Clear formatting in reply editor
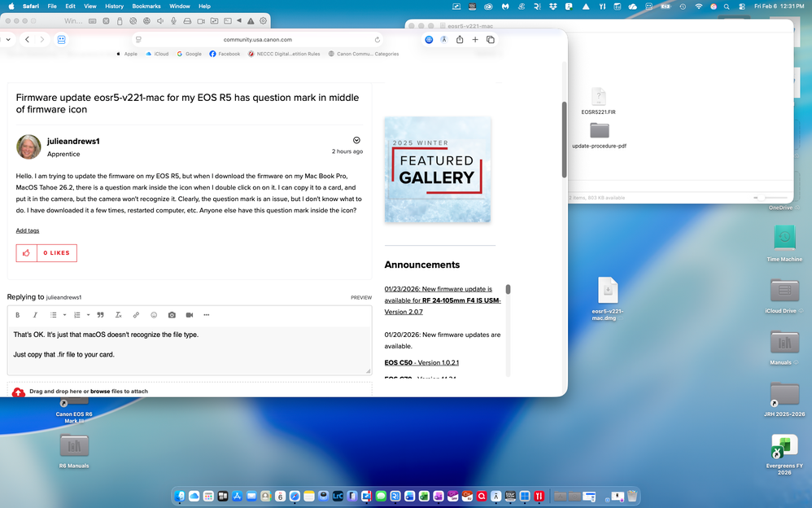Image resolution: width=812 pixels, height=508 pixels. pos(119,315)
